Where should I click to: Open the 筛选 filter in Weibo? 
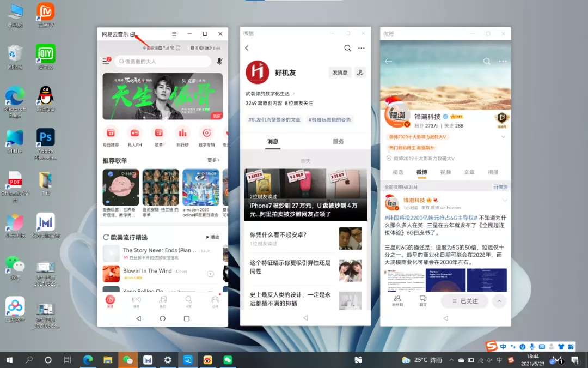(500, 187)
